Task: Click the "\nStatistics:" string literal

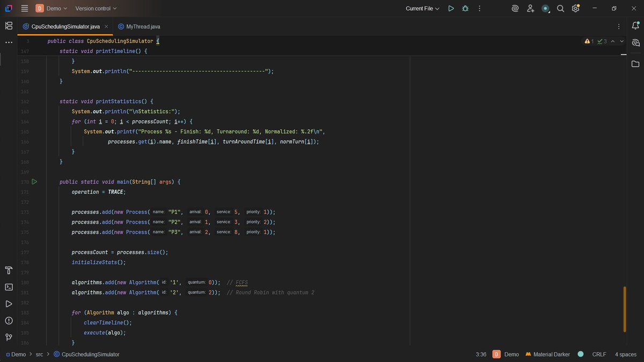Action: click(x=152, y=112)
